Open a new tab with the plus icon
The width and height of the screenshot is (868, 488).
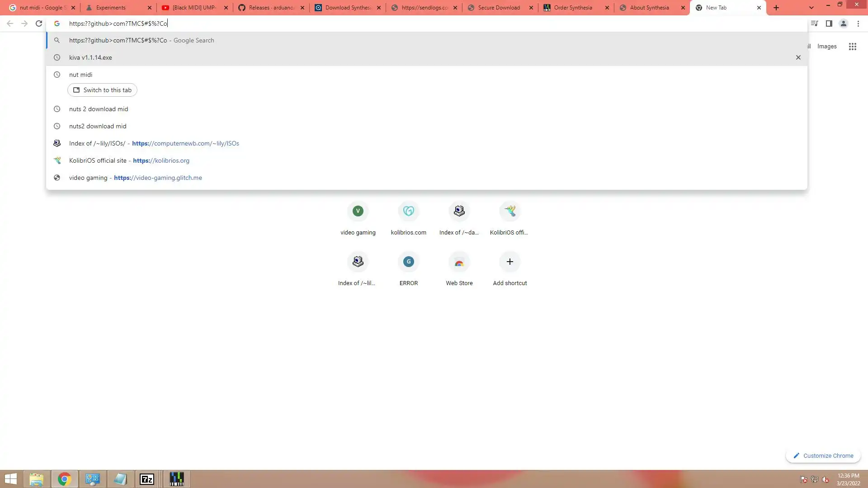(776, 8)
